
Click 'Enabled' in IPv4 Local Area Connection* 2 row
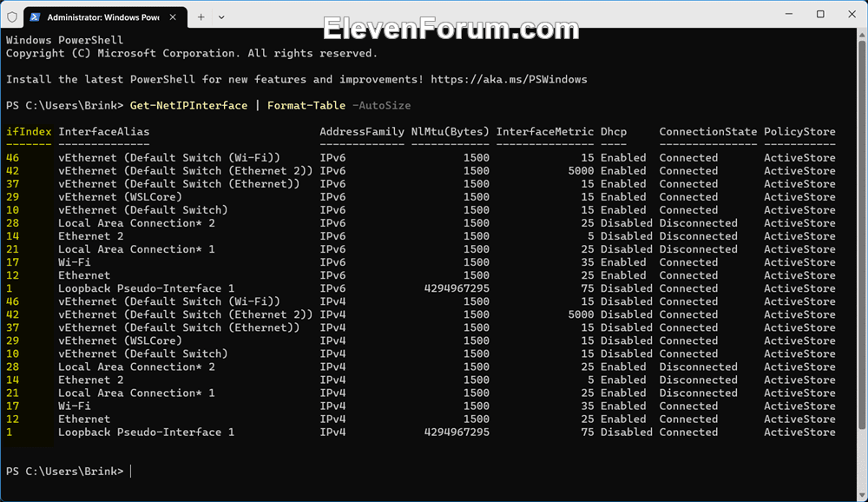coord(623,367)
